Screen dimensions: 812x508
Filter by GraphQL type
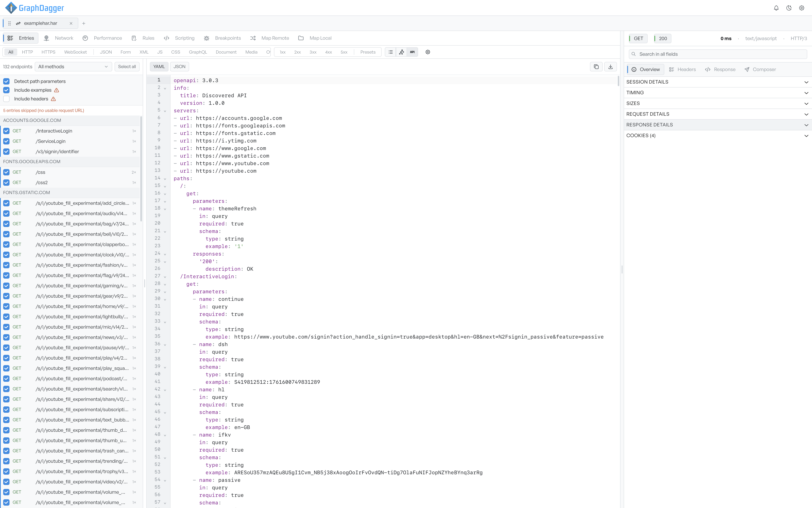[x=198, y=52]
